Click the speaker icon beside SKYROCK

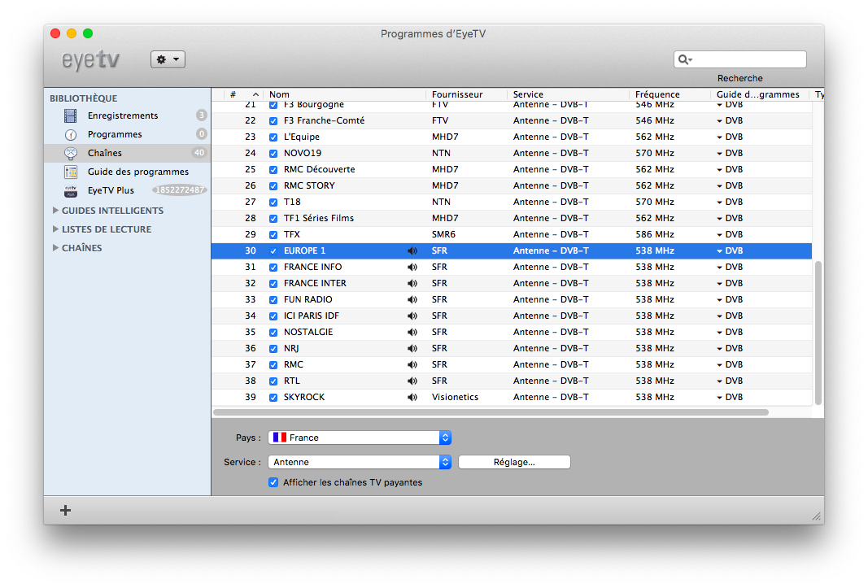tap(412, 397)
